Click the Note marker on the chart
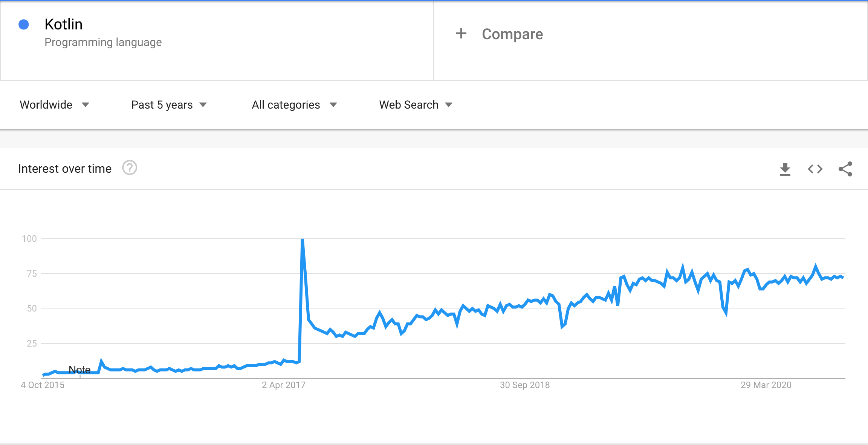This screenshot has width=868, height=445. click(79, 370)
